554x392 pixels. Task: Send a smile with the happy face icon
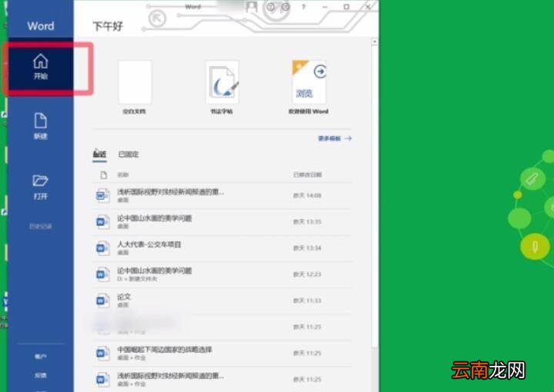(271, 7)
